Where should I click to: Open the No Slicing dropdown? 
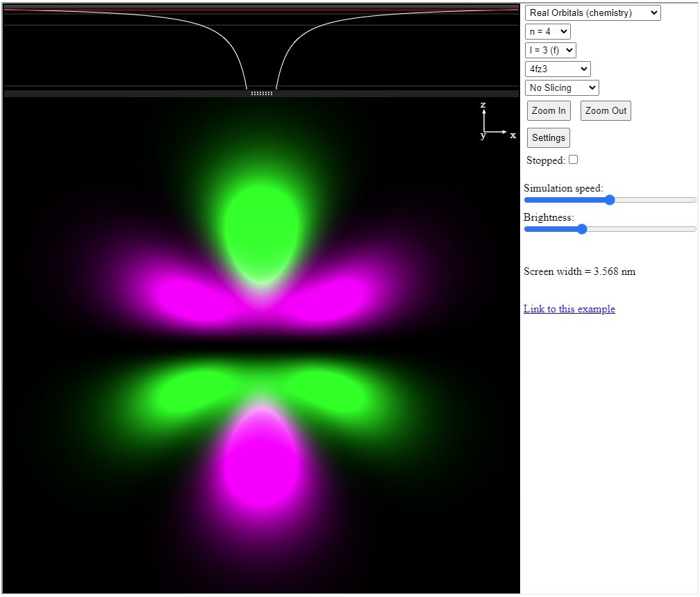[562, 88]
